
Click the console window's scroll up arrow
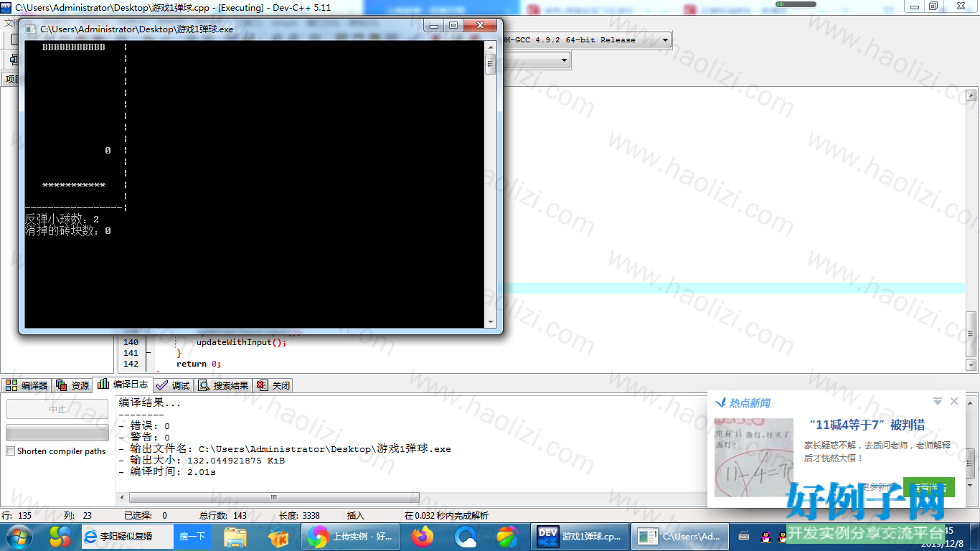pyautogui.click(x=491, y=47)
